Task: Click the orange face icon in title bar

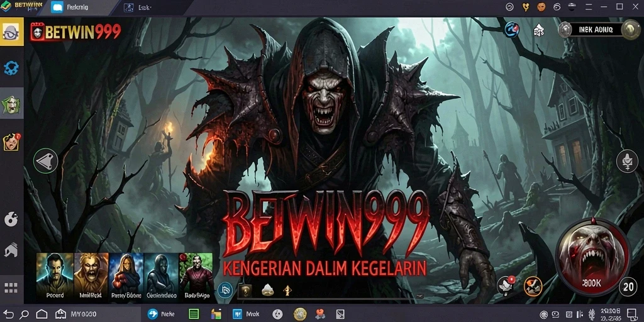Action: coord(541,6)
